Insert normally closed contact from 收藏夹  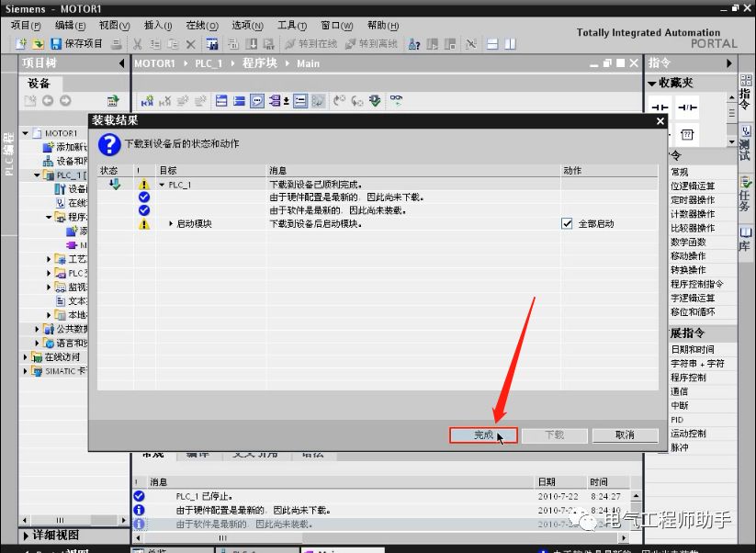click(687, 108)
